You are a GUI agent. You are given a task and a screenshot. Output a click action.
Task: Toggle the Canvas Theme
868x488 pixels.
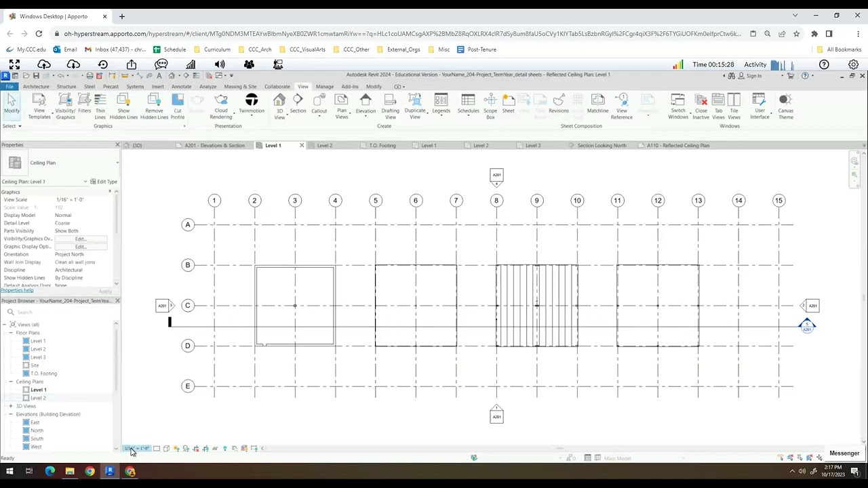point(785,106)
